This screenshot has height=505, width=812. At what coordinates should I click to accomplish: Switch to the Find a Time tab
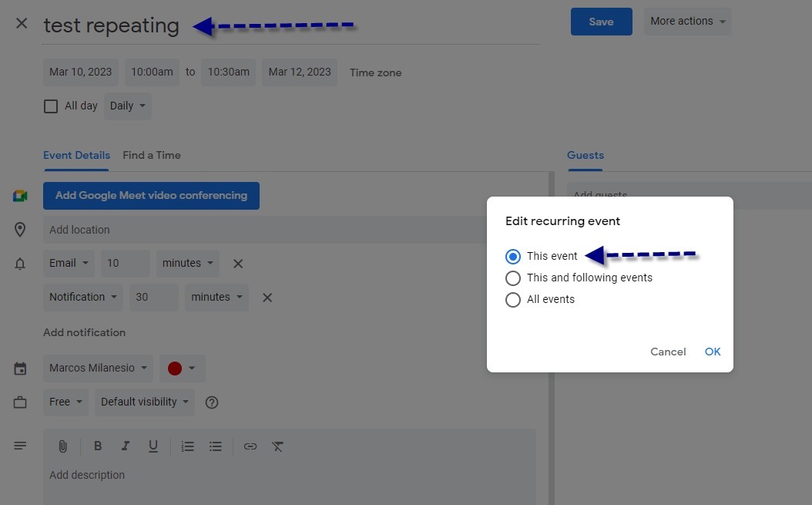[152, 155]
